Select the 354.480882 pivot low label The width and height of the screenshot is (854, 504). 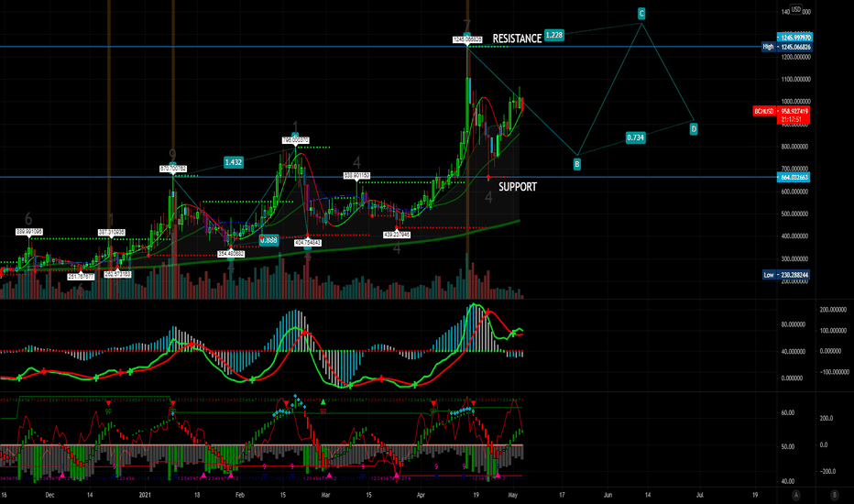tap(231, 254)
